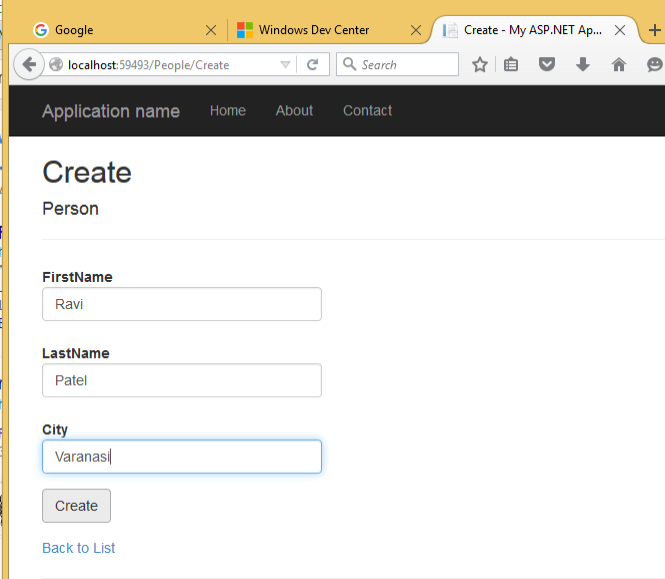The image size is (665, 579).
Task: Close the Google tab
Action: pos(209,30)
